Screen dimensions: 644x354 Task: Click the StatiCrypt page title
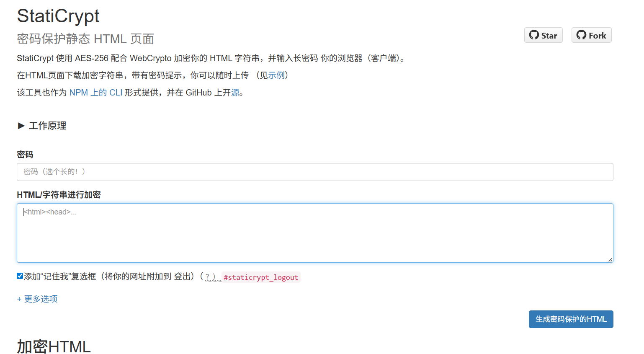pos(58,16)
